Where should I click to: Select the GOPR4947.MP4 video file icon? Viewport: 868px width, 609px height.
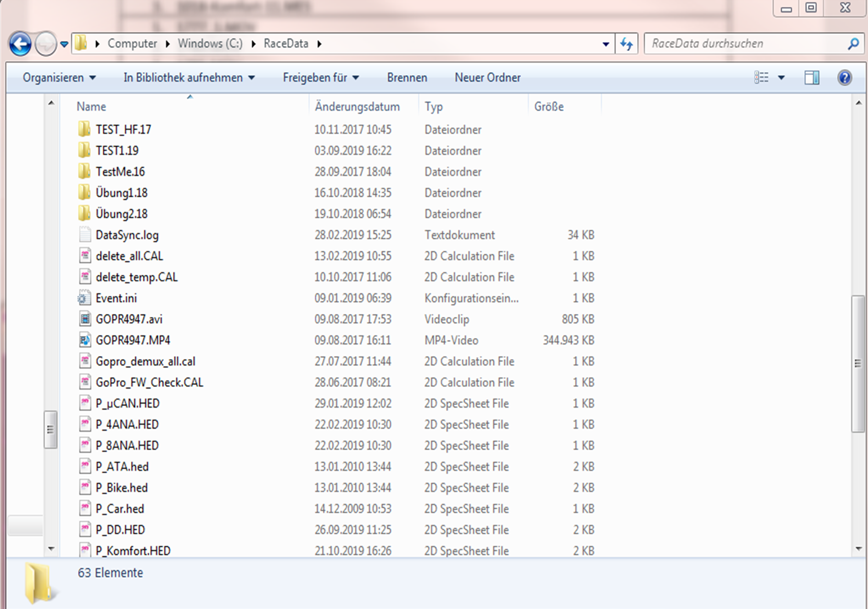coord(85,341)
